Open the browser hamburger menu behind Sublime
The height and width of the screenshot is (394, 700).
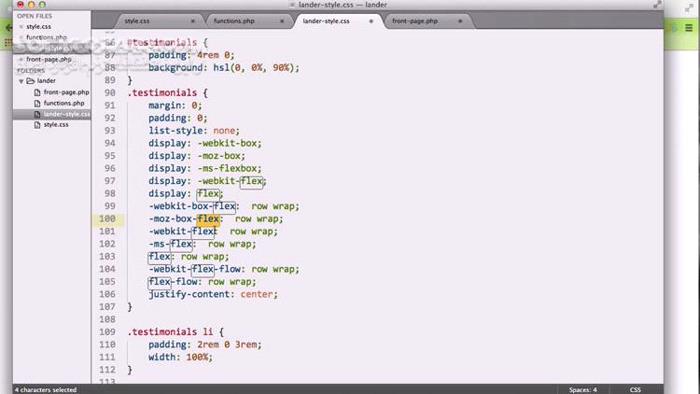tap(689, 28)
